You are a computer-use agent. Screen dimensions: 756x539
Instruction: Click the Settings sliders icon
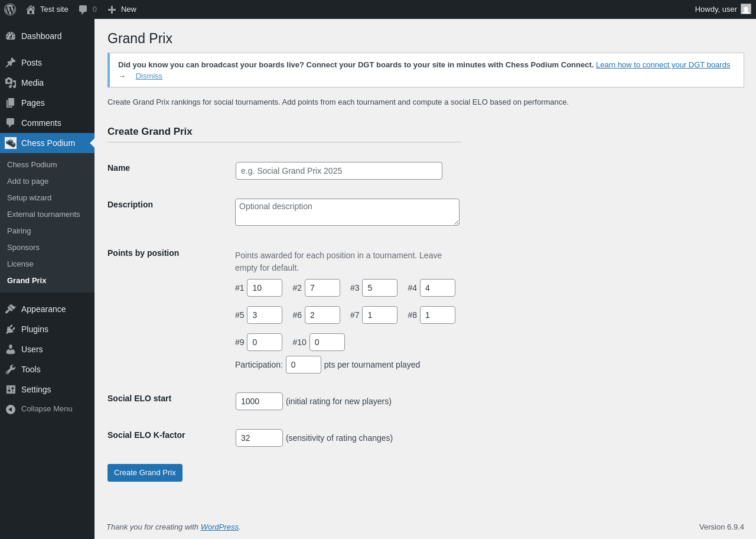click(x=11, y=389)
